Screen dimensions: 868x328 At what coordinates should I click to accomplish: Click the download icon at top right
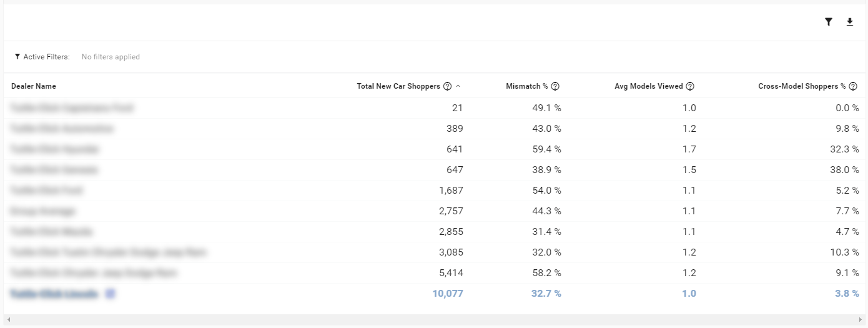pyautogui.click(x=849, y=22)
